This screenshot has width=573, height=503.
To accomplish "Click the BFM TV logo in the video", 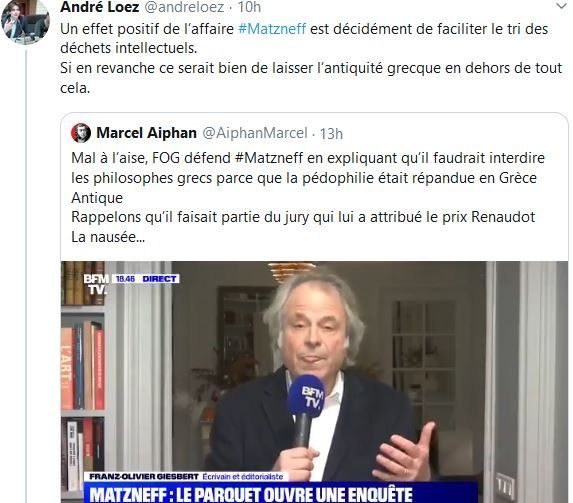I will (96, 284).
